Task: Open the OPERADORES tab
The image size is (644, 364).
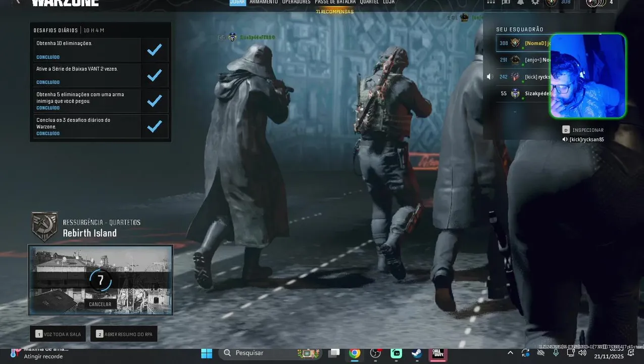Action: tap(296, 3)
